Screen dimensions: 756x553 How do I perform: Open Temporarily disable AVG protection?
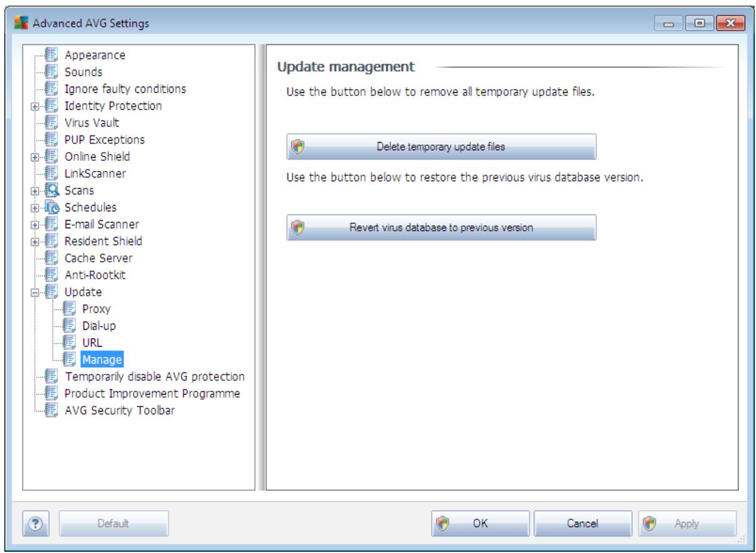[x=155, y=377]
